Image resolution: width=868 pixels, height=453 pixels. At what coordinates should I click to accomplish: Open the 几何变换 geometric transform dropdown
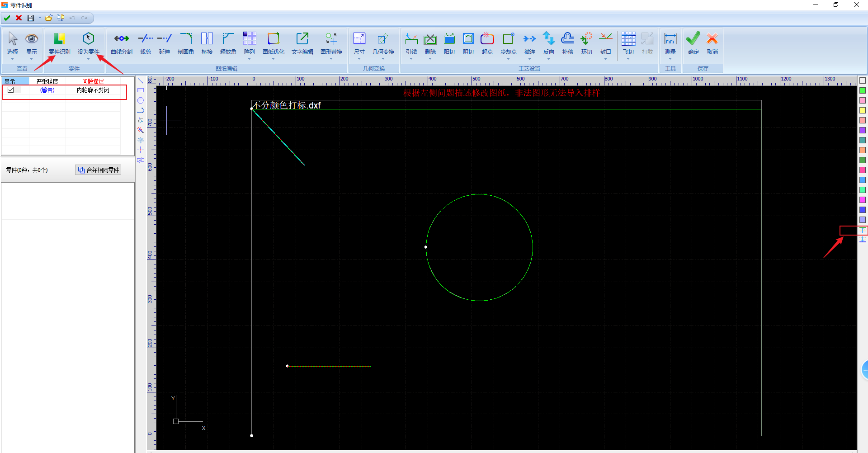(383, 59)
